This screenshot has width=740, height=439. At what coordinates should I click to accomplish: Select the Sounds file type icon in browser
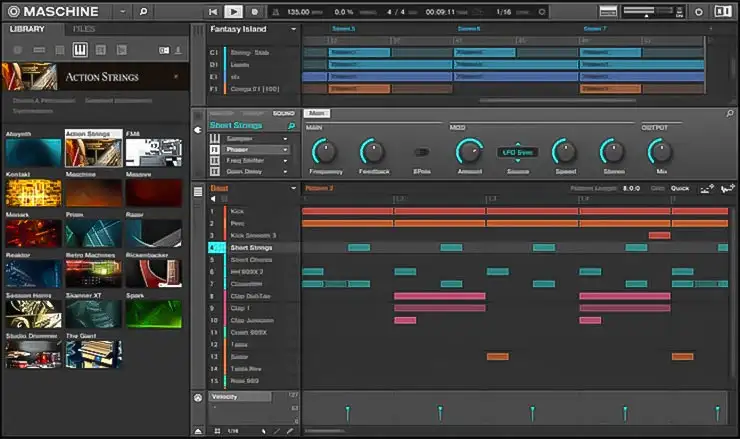point(60,50)
